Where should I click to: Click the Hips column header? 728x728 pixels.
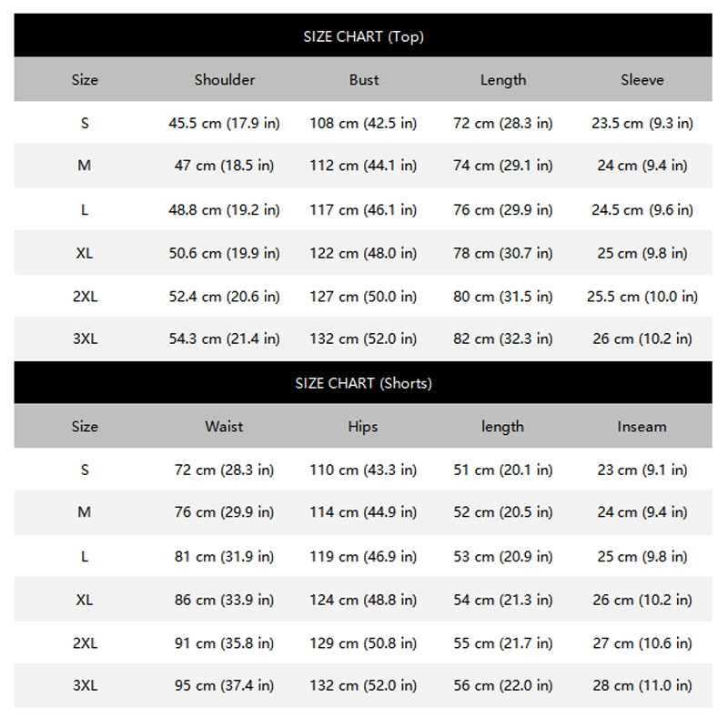pos(363,427)
